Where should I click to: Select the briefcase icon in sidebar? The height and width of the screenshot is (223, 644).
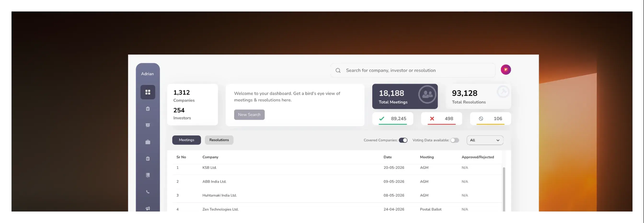click(148, 142)
